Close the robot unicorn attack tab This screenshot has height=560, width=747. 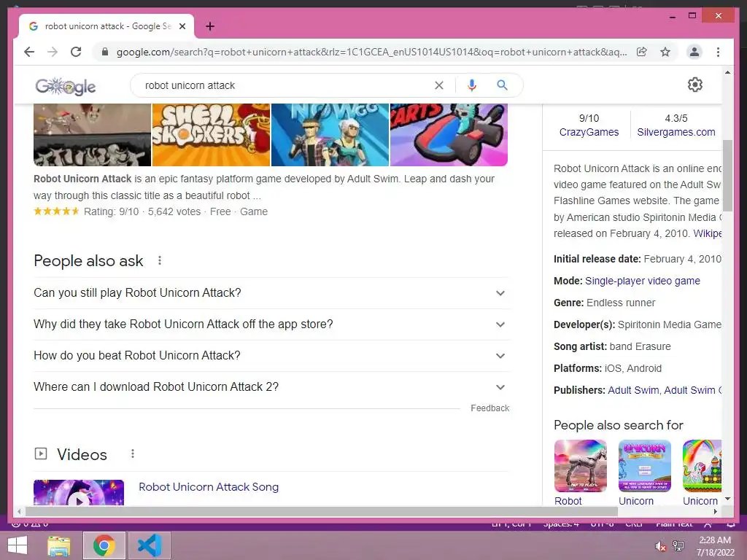(182, 26)
